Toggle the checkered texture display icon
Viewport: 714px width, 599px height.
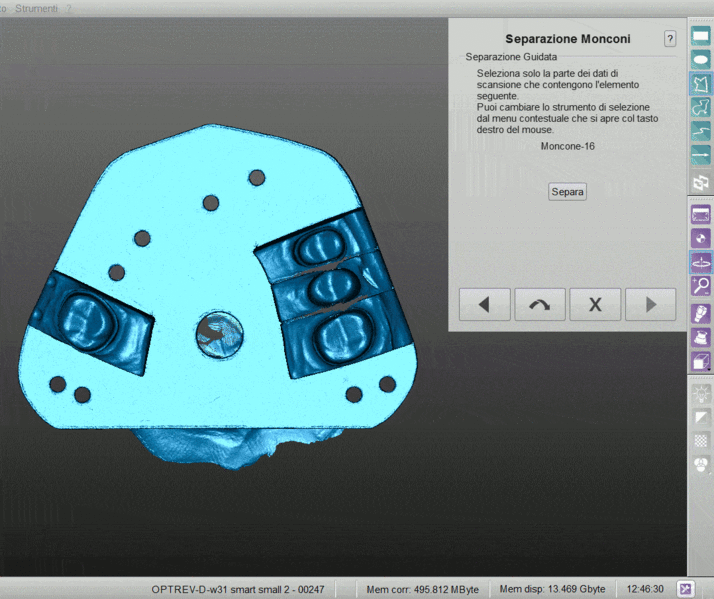[701, 441]
